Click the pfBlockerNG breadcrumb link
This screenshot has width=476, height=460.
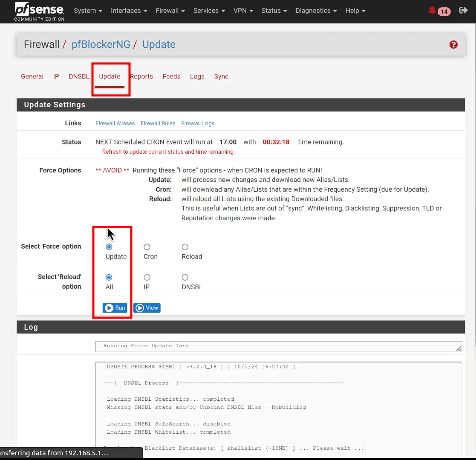click(101, 45)
